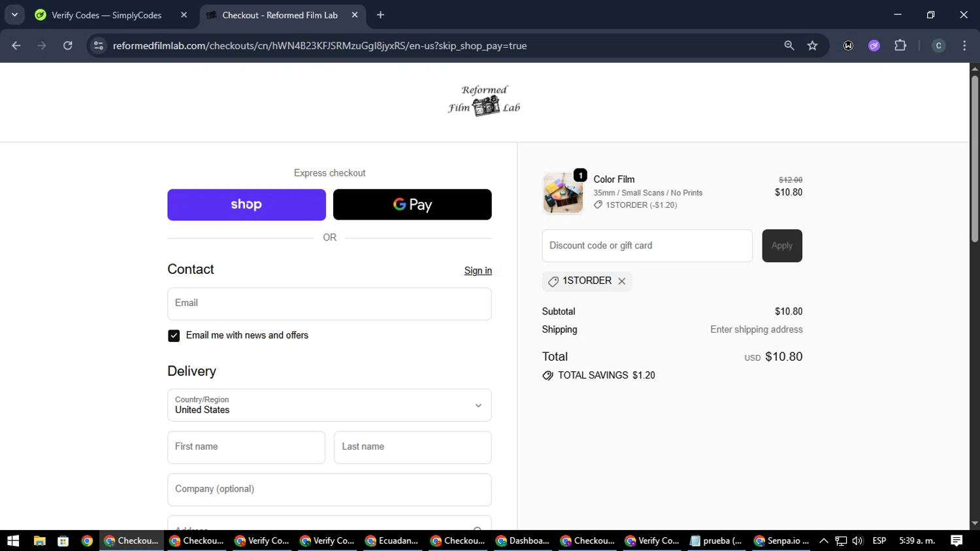
Task: Remove the 1STORDER discount code
Action: 622,281
